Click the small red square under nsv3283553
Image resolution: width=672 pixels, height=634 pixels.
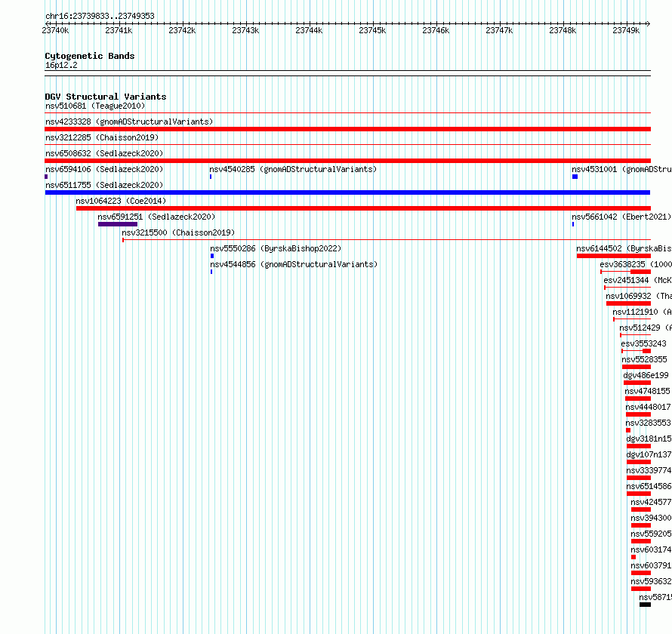(x=628, y=430)
